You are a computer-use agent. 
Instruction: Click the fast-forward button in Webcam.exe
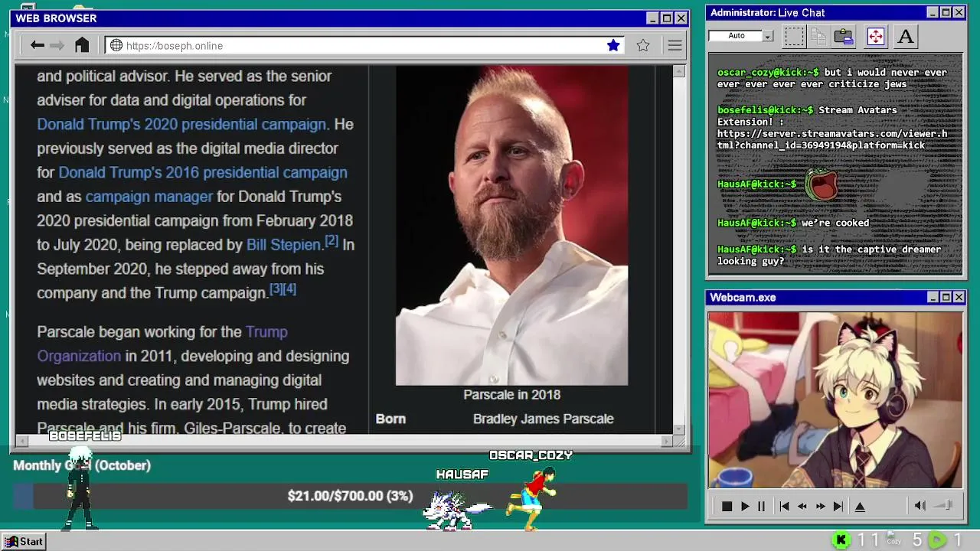pyautogui.click(x=820, y=506)
